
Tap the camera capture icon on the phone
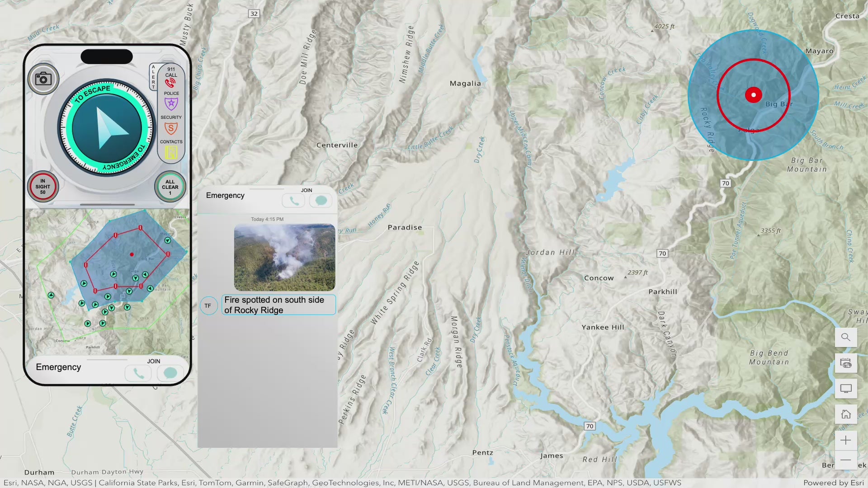[43, 79]
